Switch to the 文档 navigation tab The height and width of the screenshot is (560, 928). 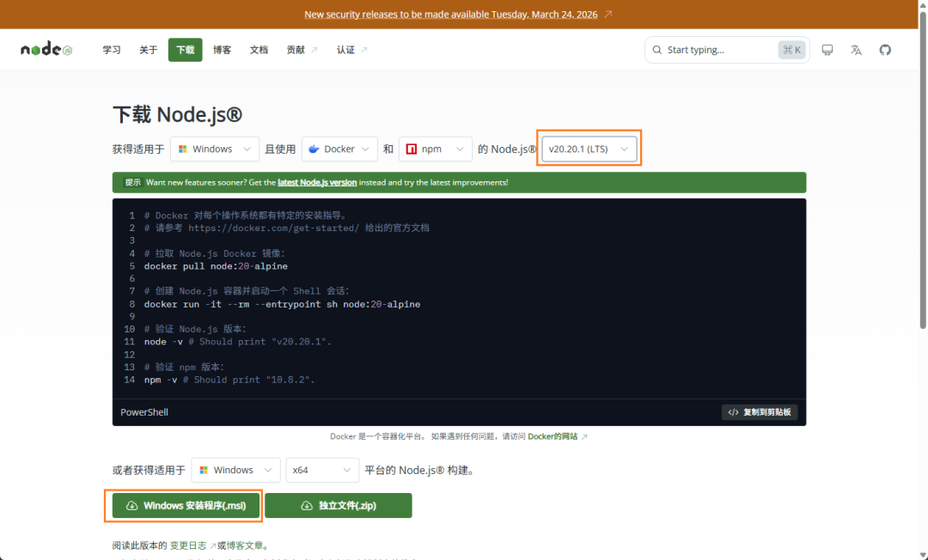[x=259, y=49]
